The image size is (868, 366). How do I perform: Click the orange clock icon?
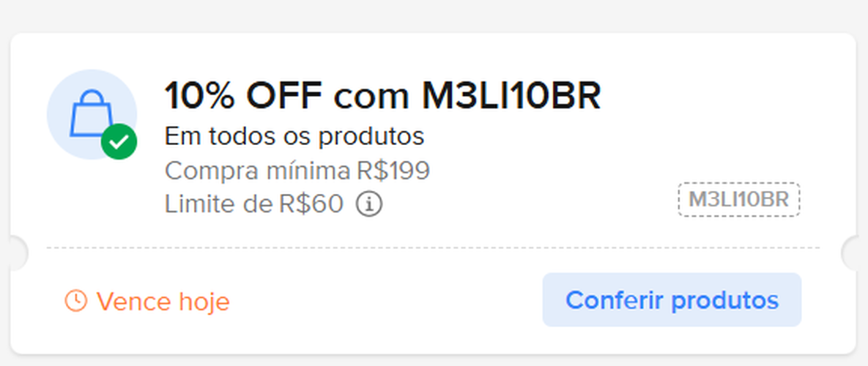pyautogui.click(x=75, y=300)
